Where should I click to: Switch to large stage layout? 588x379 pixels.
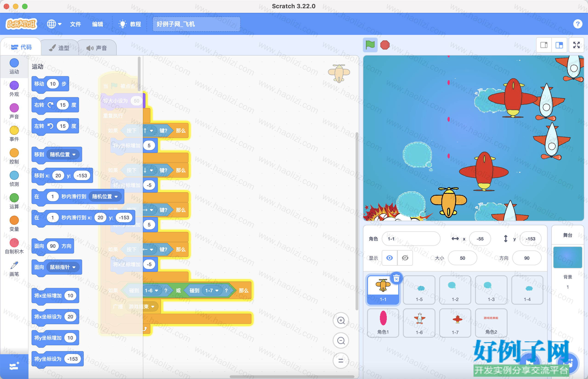pyautogui.click(x=559, y=45)
